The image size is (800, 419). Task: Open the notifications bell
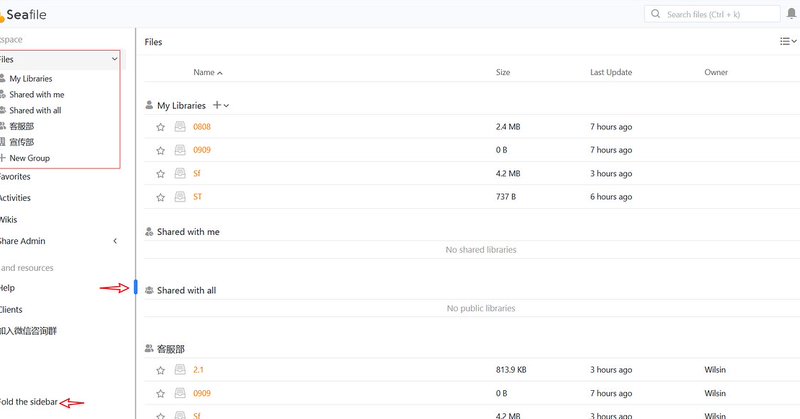click(791, 14)
